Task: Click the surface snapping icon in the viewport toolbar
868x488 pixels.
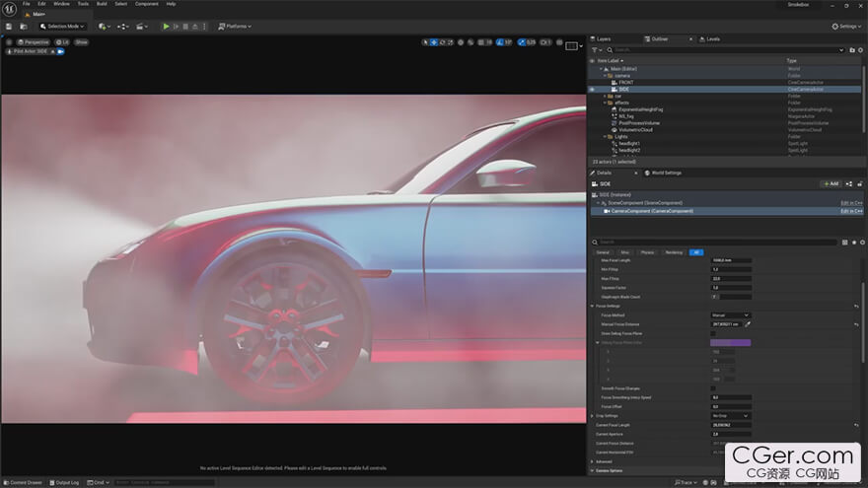Action: click(x=470, y=42)
